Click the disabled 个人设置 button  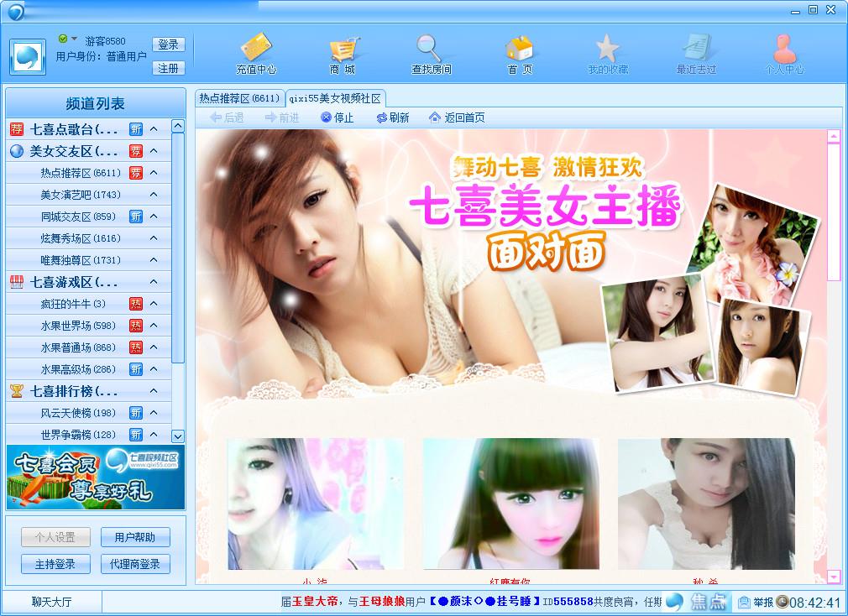[x=55, y=537]
